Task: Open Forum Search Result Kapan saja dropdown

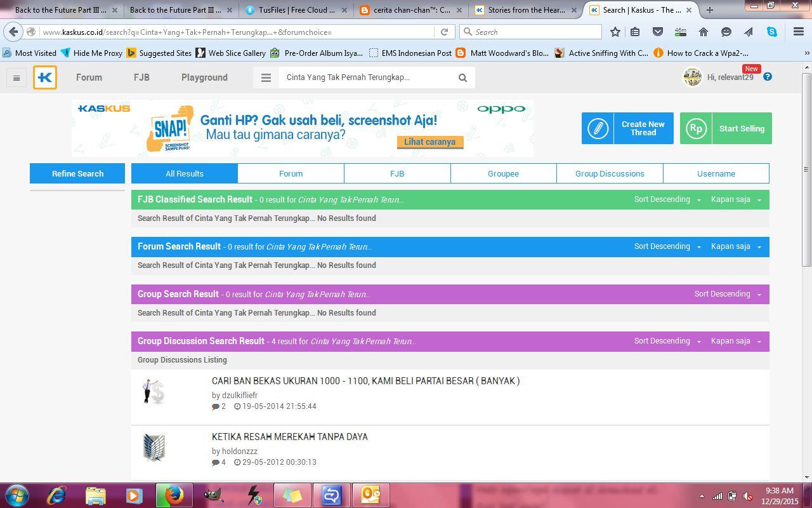Action: coord(736,246)
